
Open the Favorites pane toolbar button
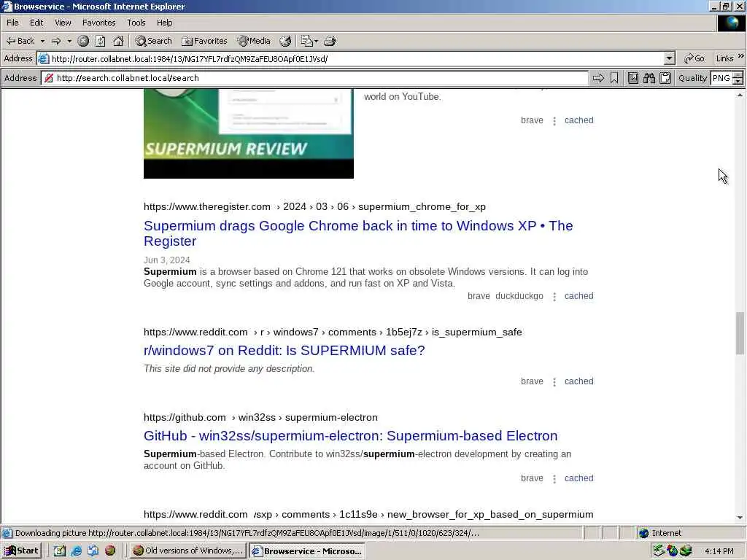[205, 41]
